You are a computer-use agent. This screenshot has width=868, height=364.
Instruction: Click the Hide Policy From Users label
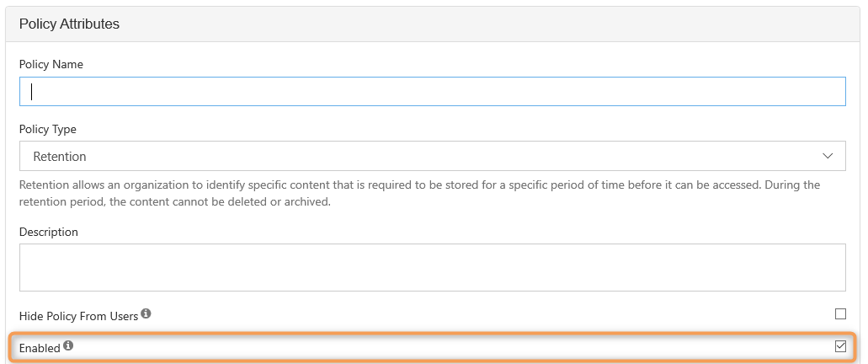click(78, 316)
